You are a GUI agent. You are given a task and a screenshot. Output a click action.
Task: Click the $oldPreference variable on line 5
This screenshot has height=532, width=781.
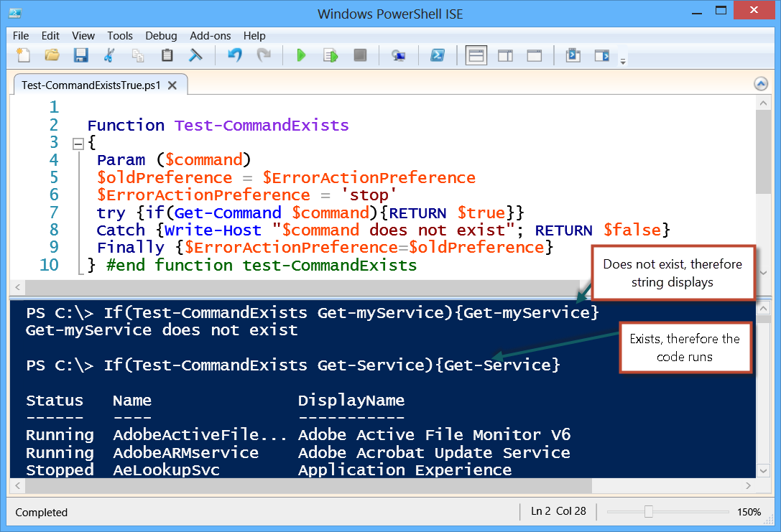coord(165,177)
